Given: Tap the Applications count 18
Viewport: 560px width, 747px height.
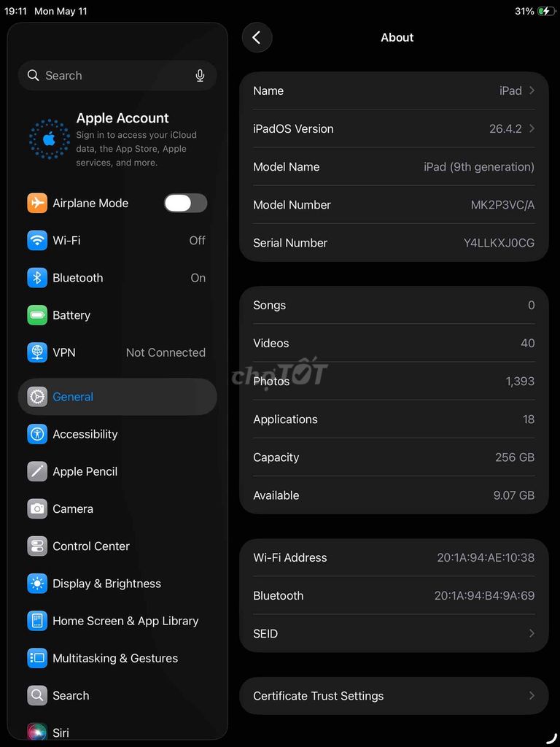Looking at the screenshot, I should click(x=529, y=419).
